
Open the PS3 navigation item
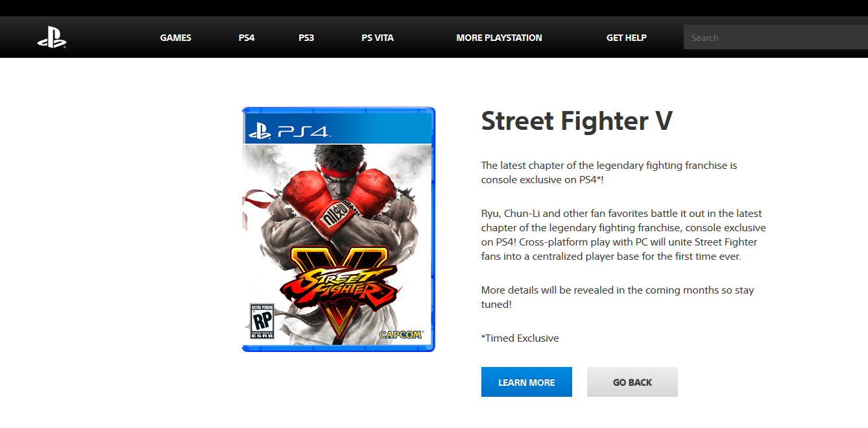pos(306,38)
